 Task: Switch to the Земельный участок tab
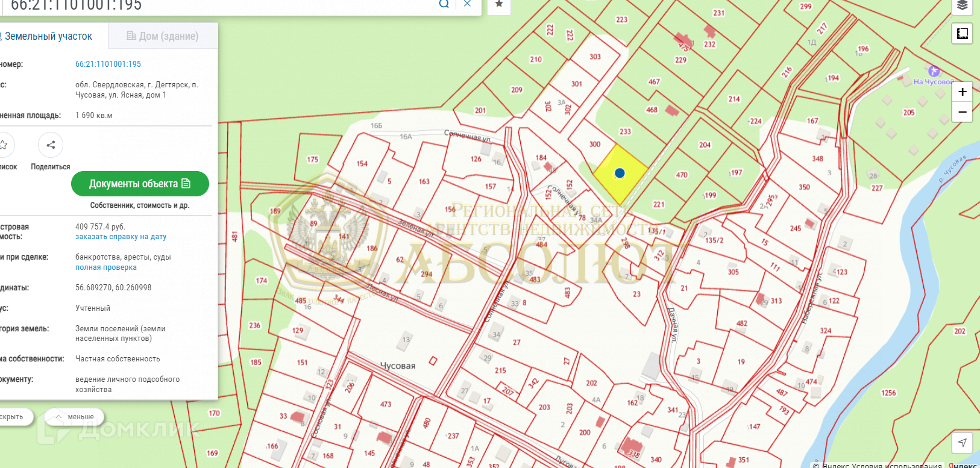pyautogui.click(x=48, y=36)
